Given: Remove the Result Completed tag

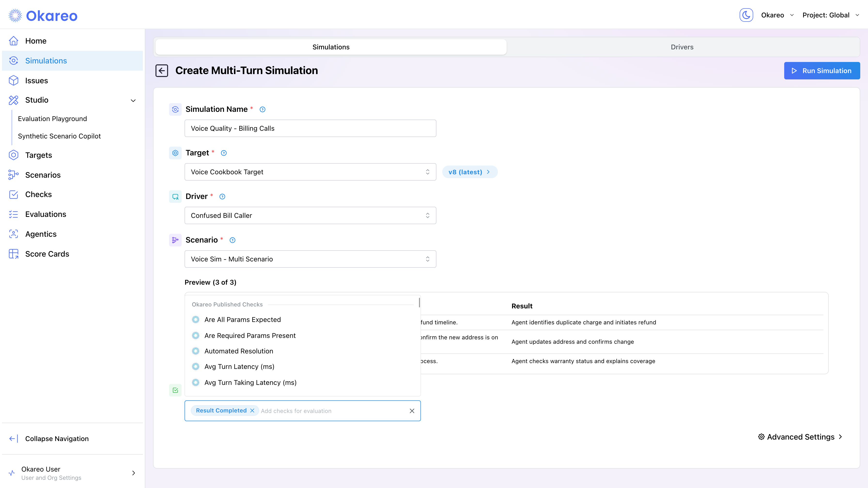Looking at the screenshot, I should [252, 411].
